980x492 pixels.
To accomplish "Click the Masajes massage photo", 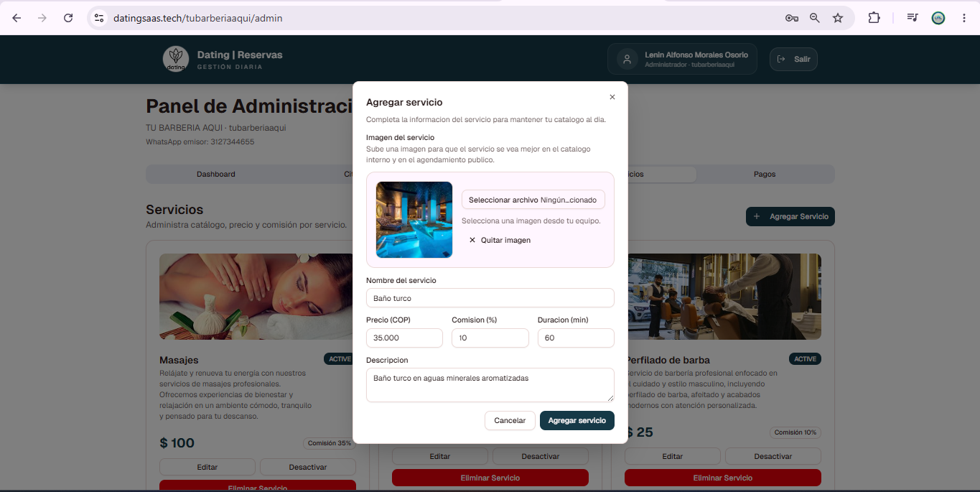I will point(258,297).
